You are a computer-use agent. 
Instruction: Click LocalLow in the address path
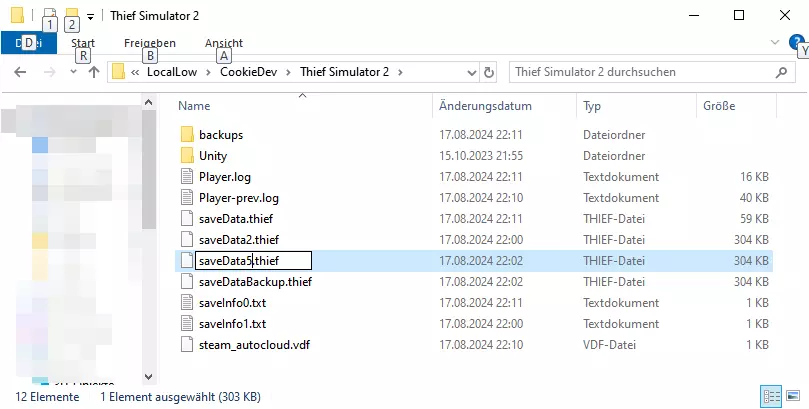pyautogui.click(x=172, y=72)
